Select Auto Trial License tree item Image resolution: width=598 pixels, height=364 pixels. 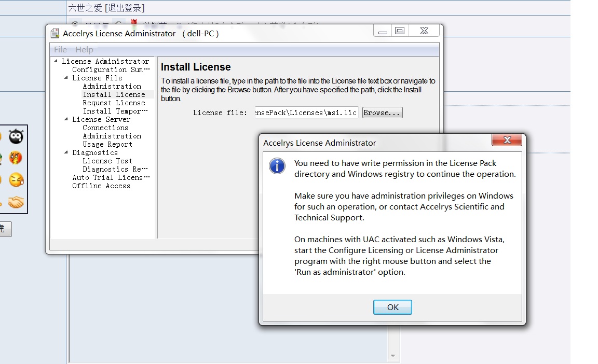coord(111,177)
